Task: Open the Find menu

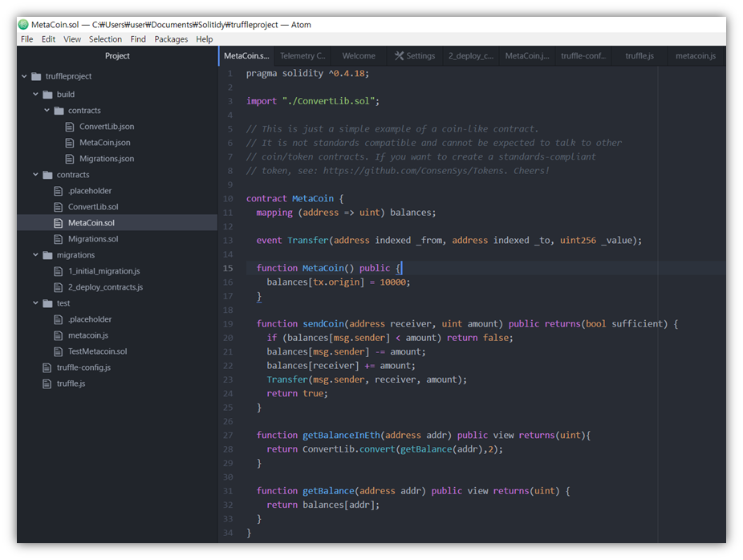Action: pyautogui.click(x=138, y=39)
